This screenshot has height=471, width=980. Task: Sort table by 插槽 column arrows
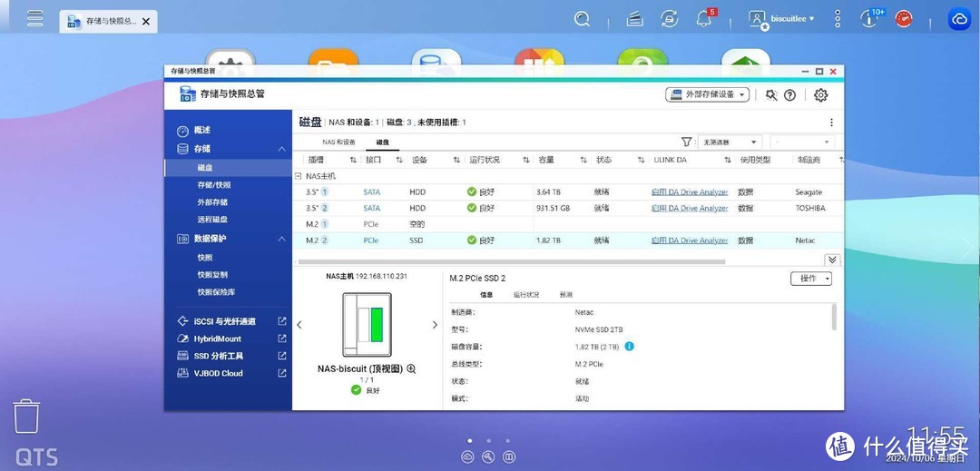click(353, 160)
